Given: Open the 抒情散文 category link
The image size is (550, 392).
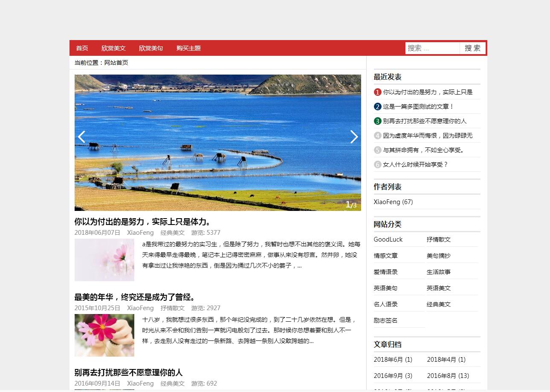Looking at the screenshot, I should click(439, 239).
